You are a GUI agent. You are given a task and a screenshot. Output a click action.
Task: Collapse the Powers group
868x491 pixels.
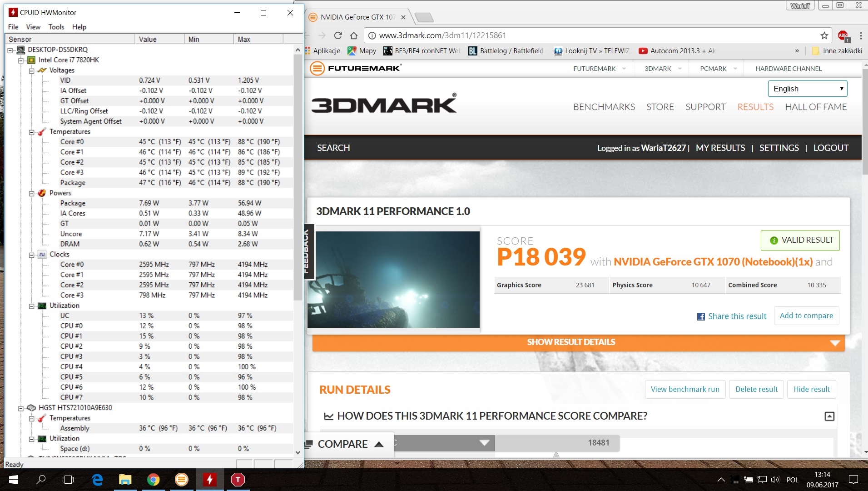coord(32,193)
